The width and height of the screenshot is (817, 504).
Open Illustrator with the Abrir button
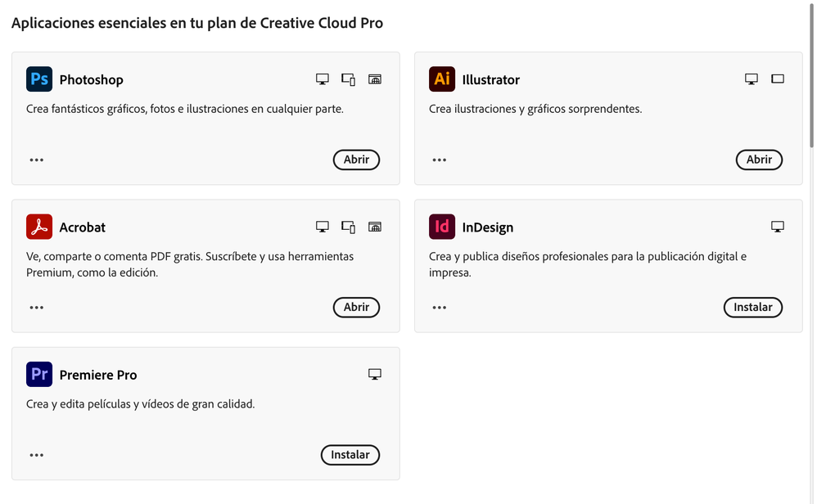(x=759, y=160)
